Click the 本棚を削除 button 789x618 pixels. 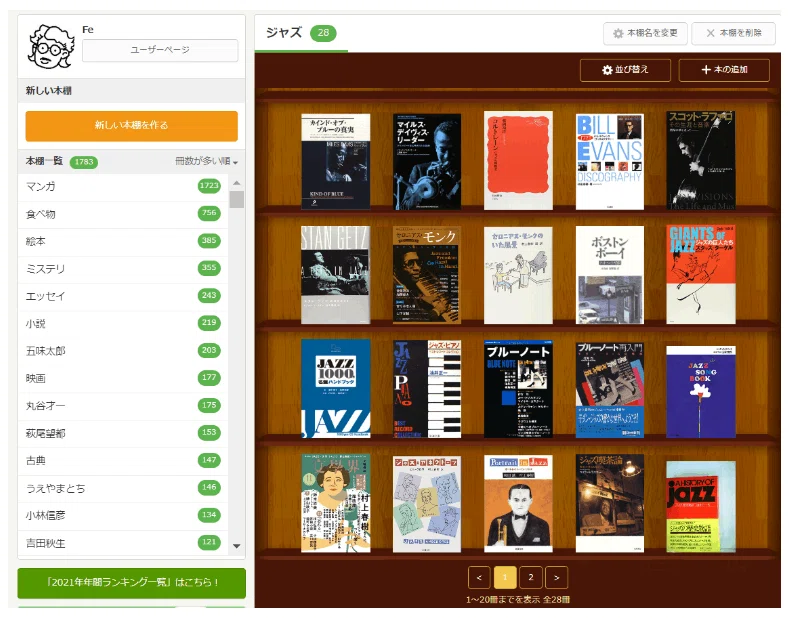(x=734, y=33)
